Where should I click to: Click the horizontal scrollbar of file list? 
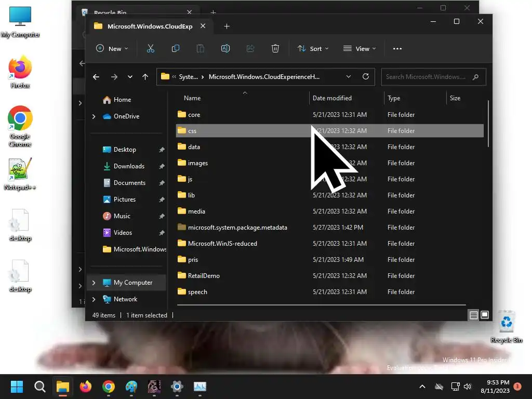point(321,305)
